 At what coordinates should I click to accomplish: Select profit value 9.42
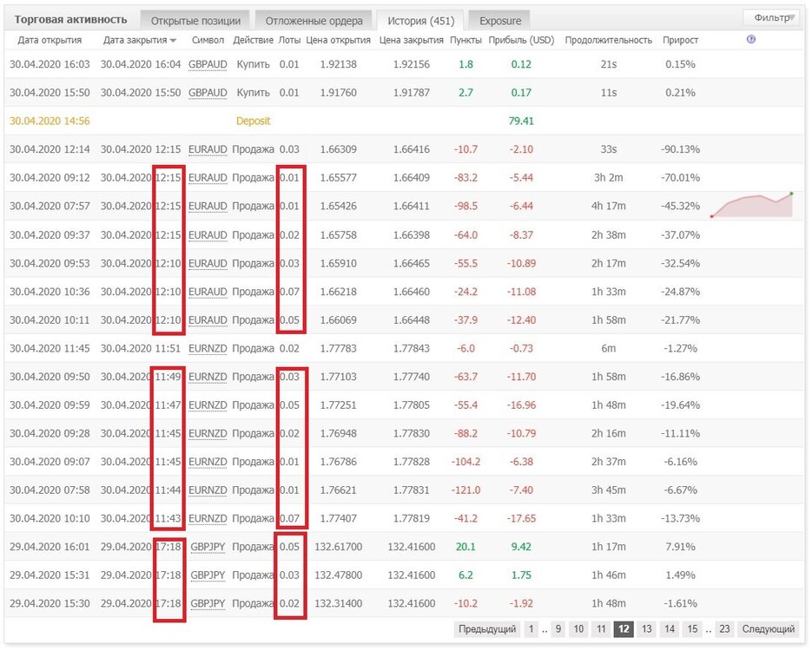pyautogui.click(x=521, y=547)
